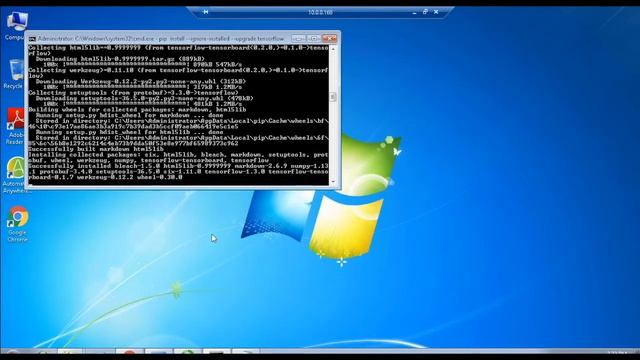Click the line 'Running setup.py bdist_wheel for html5lib ... done'
Image resolution: width=640 pixels, height=360 pixels.
click(x=129, y=132)
